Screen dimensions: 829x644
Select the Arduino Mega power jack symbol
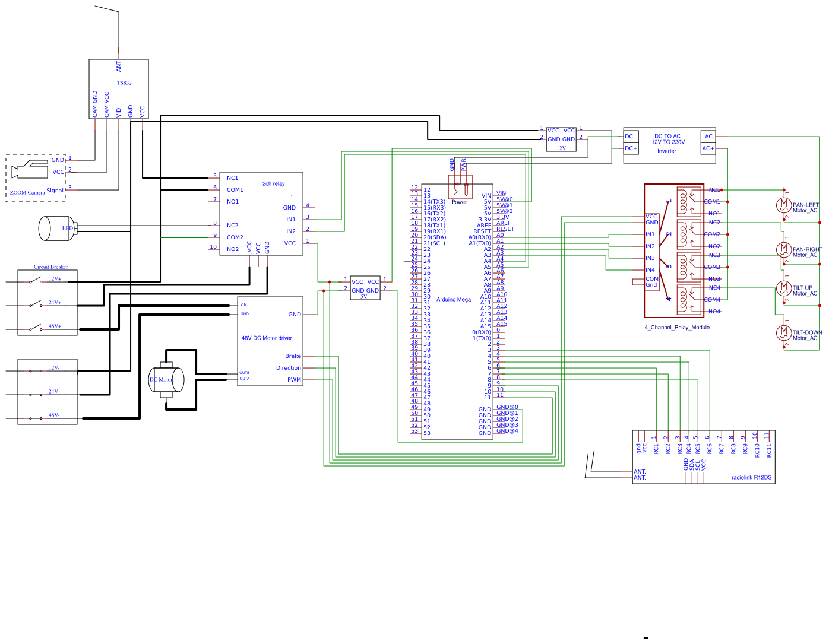click(460, 187)
